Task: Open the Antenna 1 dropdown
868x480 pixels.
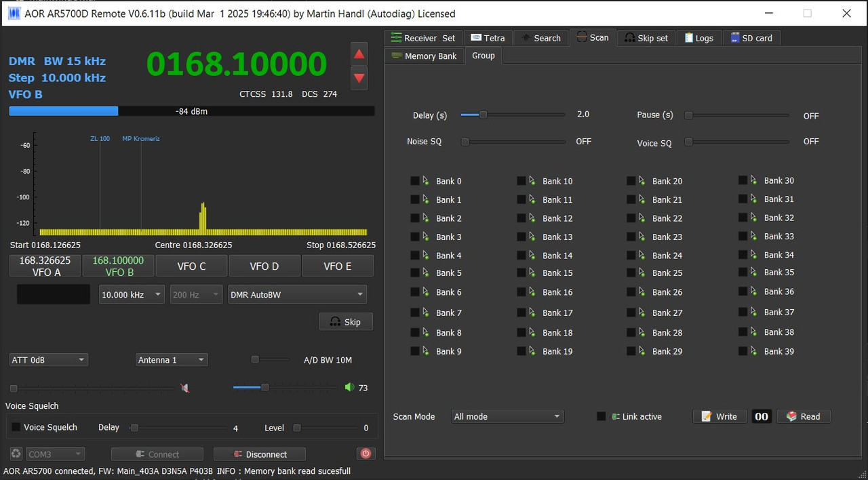Action: (172, 360)
